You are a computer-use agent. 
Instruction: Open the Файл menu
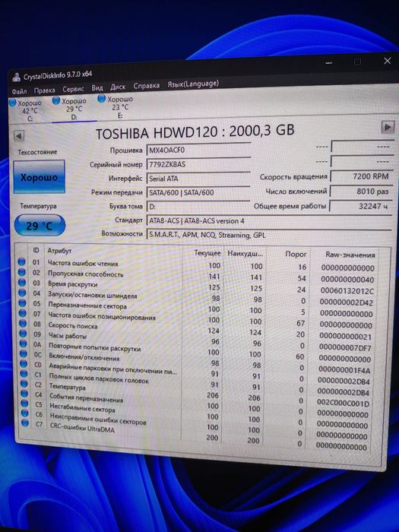click(19, 92)
